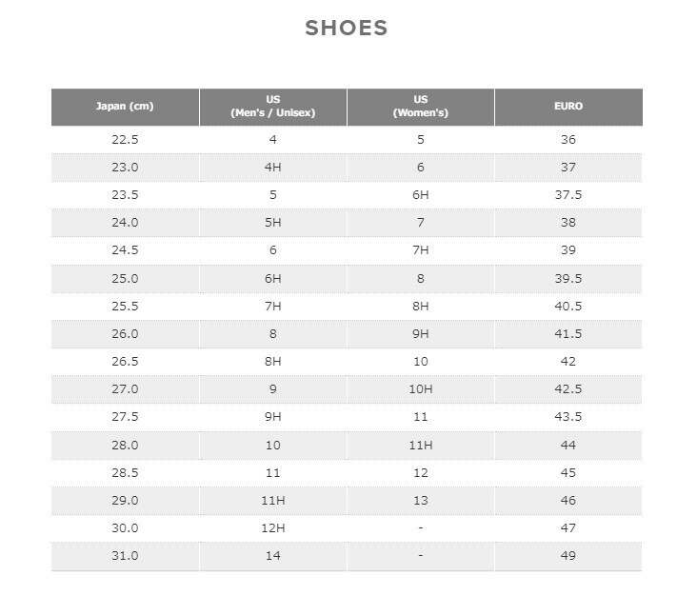The height and width of the screenshot is (616, 697).
Task: Select EURO size 37.5 cell
Action: 568,195
